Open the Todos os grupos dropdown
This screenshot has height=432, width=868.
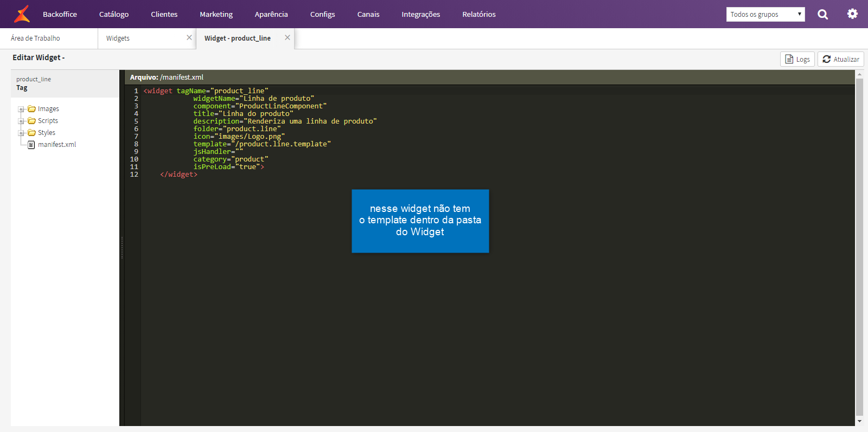point(765,15)
